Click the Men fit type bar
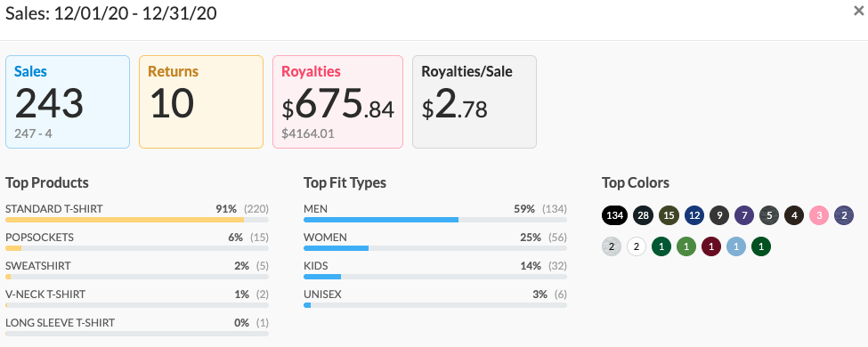The width and height of the screenshot is (868, 347). point(435,220)
